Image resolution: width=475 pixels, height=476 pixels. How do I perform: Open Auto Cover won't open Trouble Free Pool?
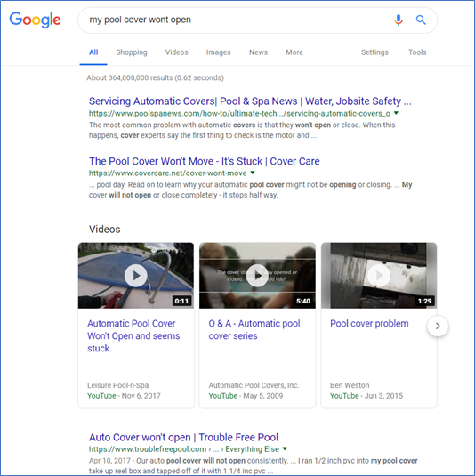pyautogui.click(x=183, y=437)
